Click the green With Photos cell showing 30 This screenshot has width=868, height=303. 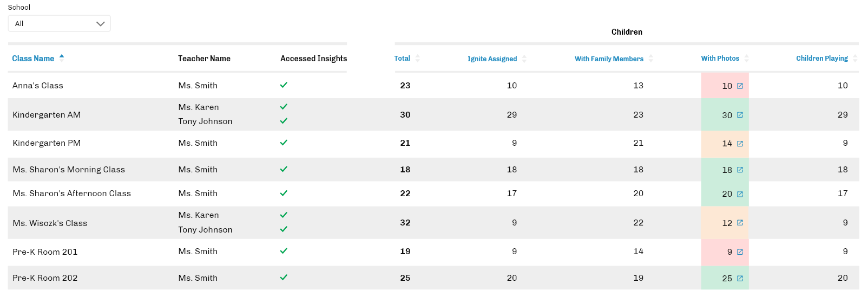724,115
